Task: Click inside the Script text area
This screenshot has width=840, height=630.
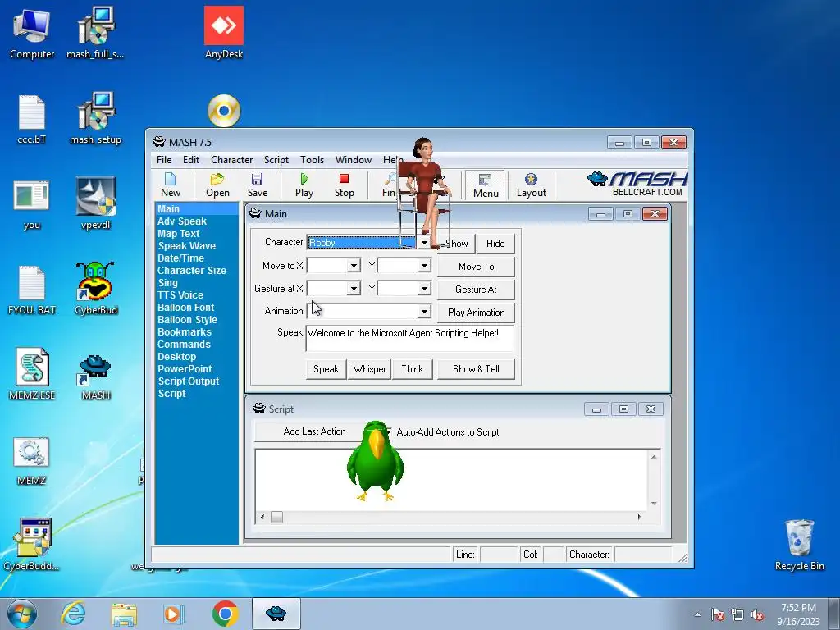Action: pos(451,480)
